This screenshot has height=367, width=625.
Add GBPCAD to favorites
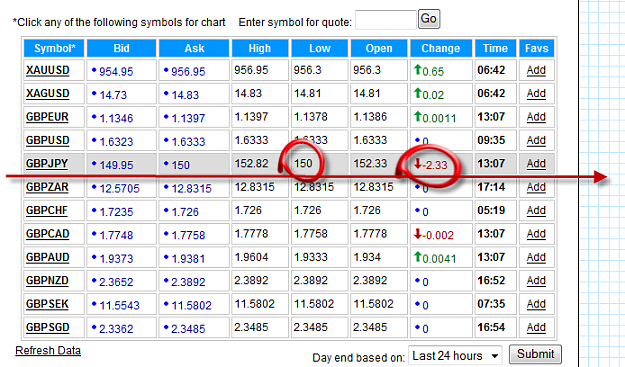click(x=536, y=234)
